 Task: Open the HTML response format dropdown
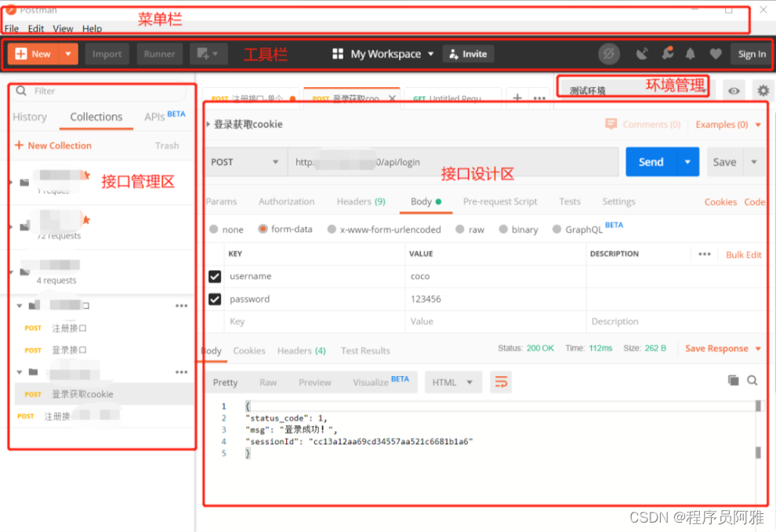point(453,382)
